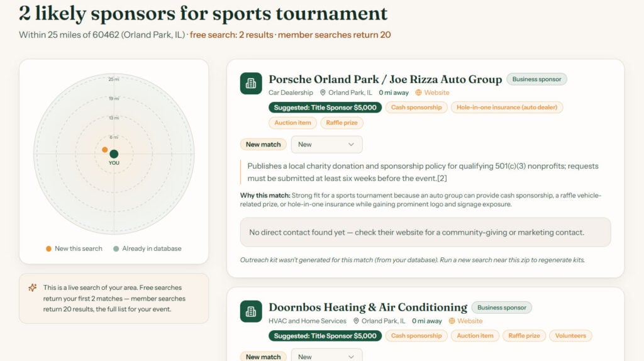The height and width of the screenshot is (361, 644).
Task: Open the status dropdown for Doornbos Heating
Action: coord(326,356)
